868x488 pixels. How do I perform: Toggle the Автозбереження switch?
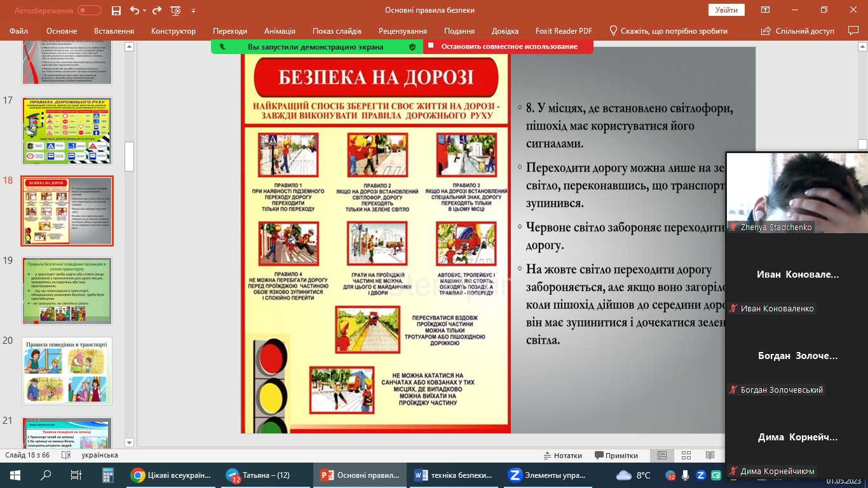pyautogui.click(x=90, y=10)
